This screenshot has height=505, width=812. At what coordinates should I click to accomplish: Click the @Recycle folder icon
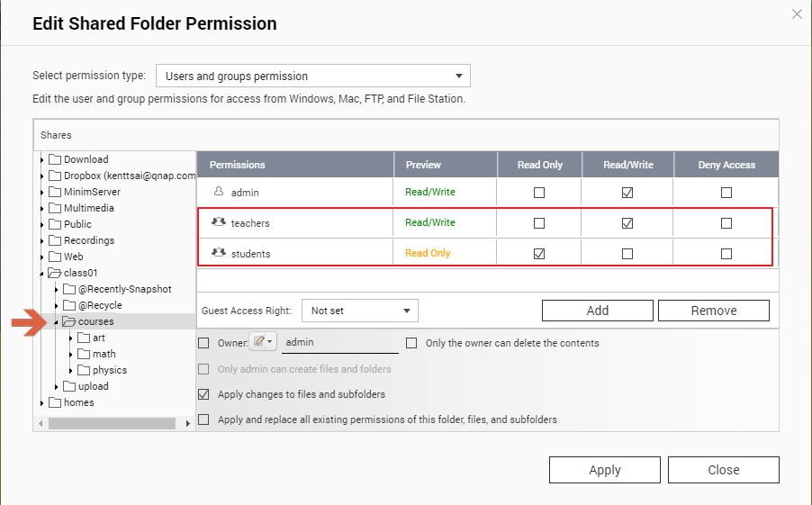(x=69, y=305)
